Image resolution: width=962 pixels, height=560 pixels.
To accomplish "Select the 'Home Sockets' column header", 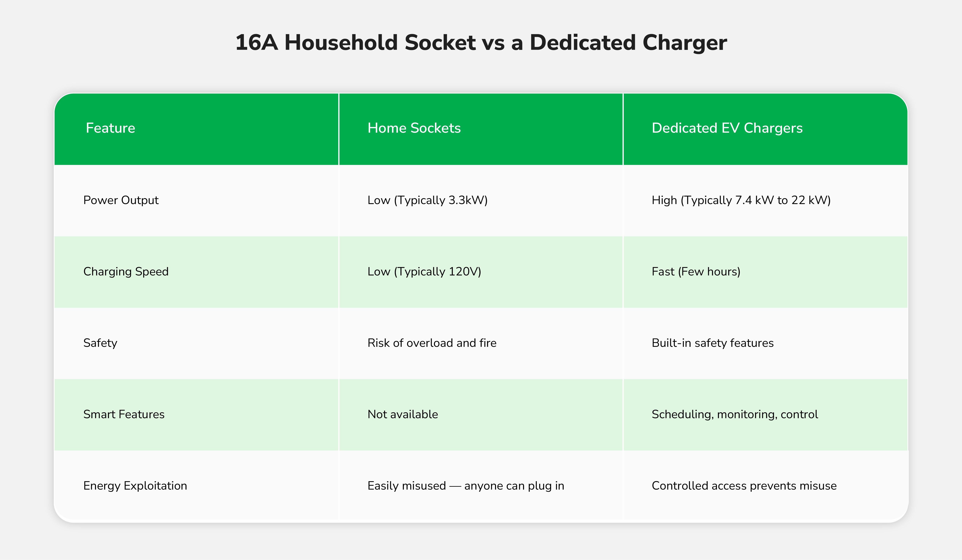I will pos(414,128).
